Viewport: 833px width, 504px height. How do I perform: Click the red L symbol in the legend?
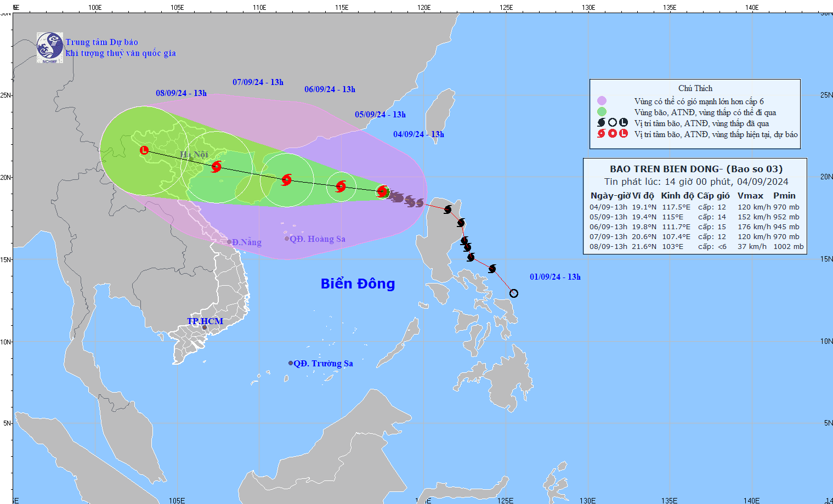(624, 133)
